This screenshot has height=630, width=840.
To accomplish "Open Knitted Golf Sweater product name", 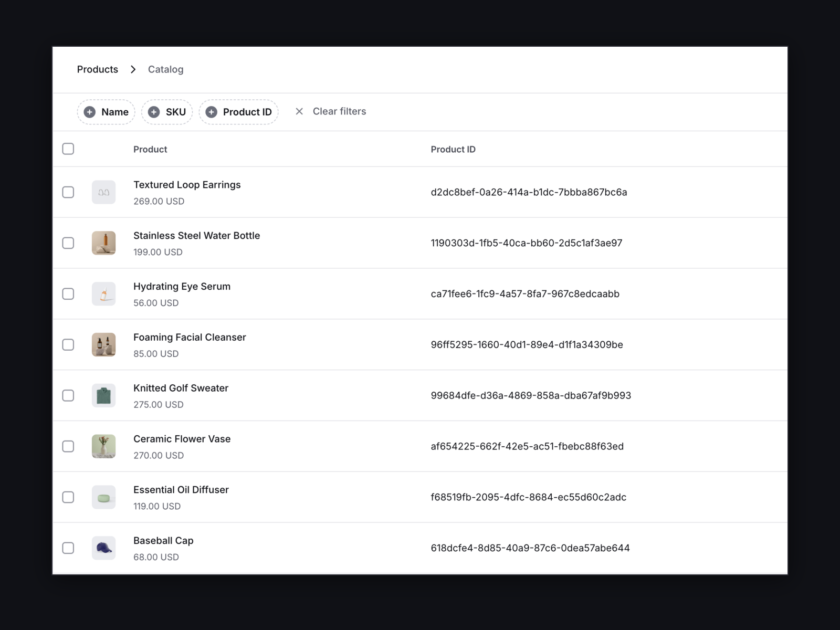I will click(x=181, y=388).
